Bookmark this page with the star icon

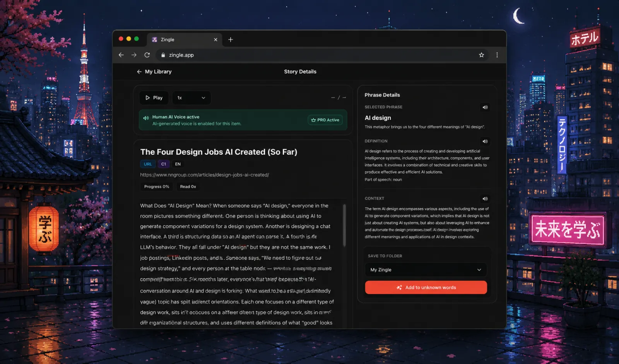pyautogui.click(x=481, y=55)
